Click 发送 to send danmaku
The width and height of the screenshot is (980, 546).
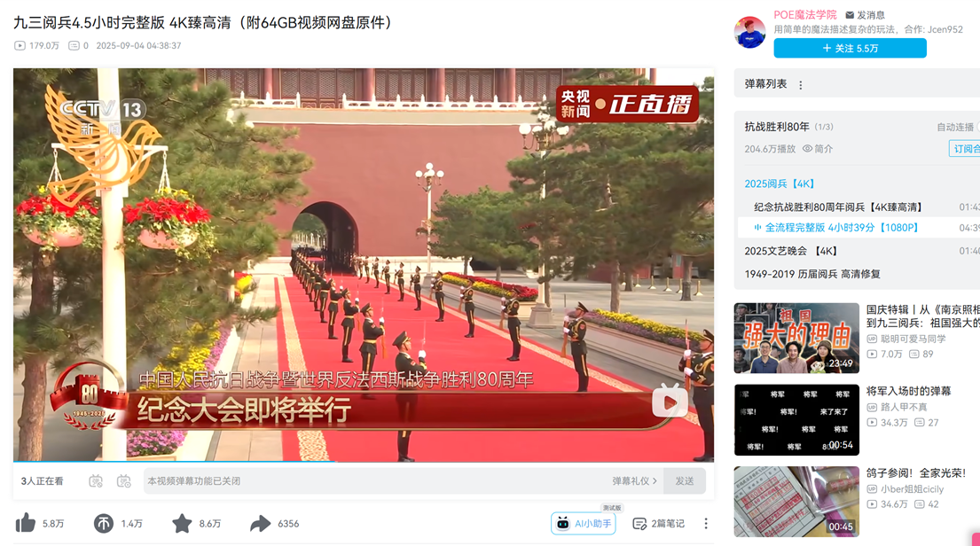coord(685,481)
